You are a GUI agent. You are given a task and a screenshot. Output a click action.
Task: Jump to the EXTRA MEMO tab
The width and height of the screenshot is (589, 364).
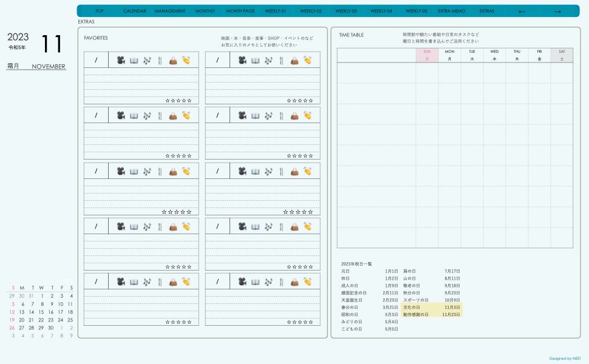click(x=452, y=11)
